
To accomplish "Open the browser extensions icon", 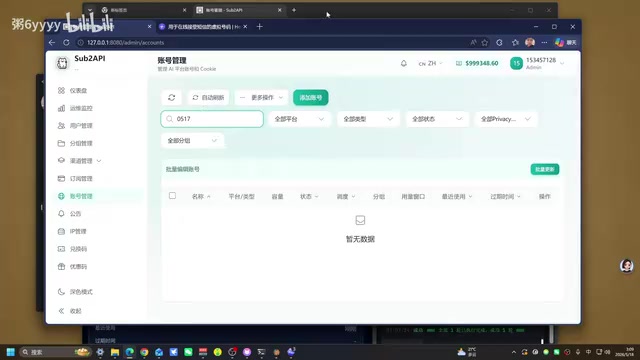I will click(499, 42).
